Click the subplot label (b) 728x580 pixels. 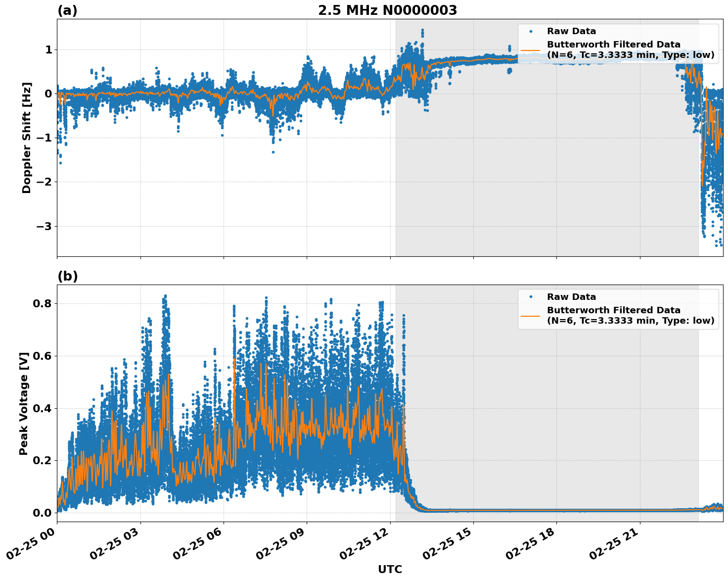[67, 276]
